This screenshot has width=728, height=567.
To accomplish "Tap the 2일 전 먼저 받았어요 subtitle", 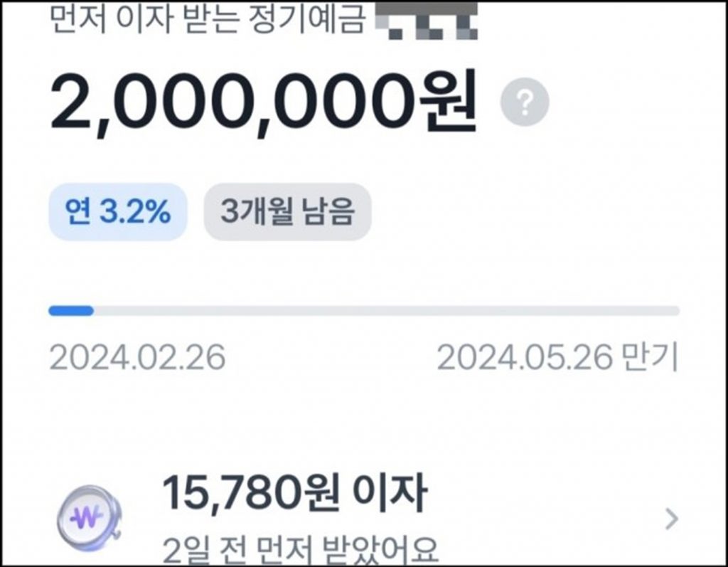I will pos(301,550).
